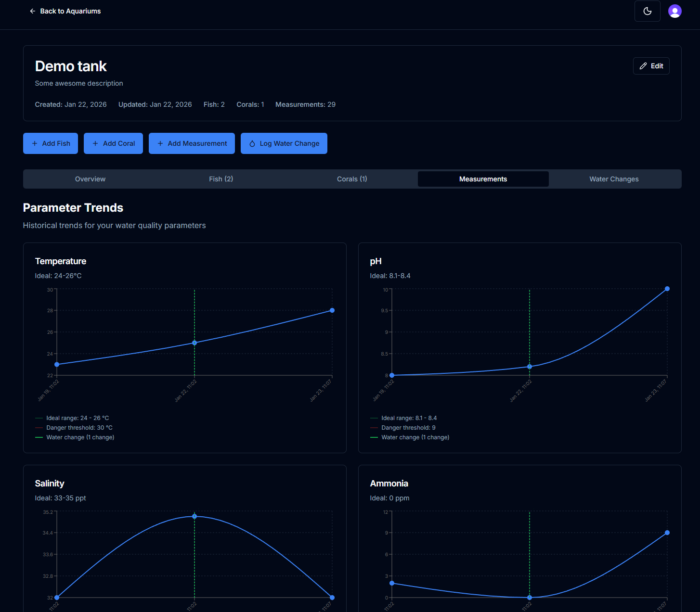Toggle dark mode moon icon
Screen dimensions: 700x612
647,11
